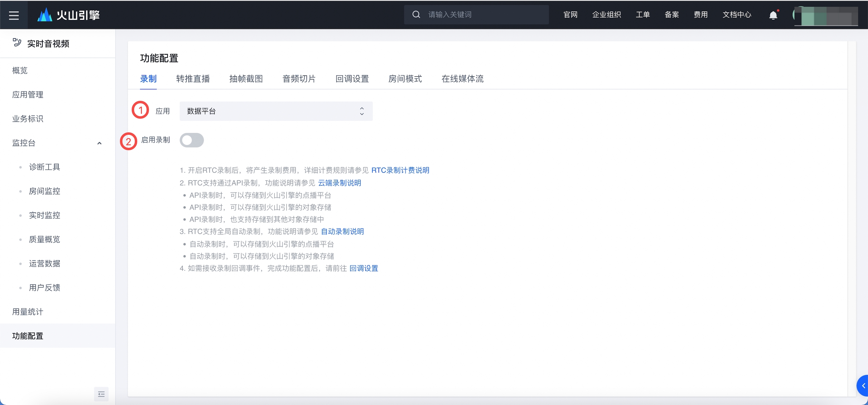Switch to the 音频切片 tab
The height and width of the screenshot is (405, 868).
(x=299, y=79)
